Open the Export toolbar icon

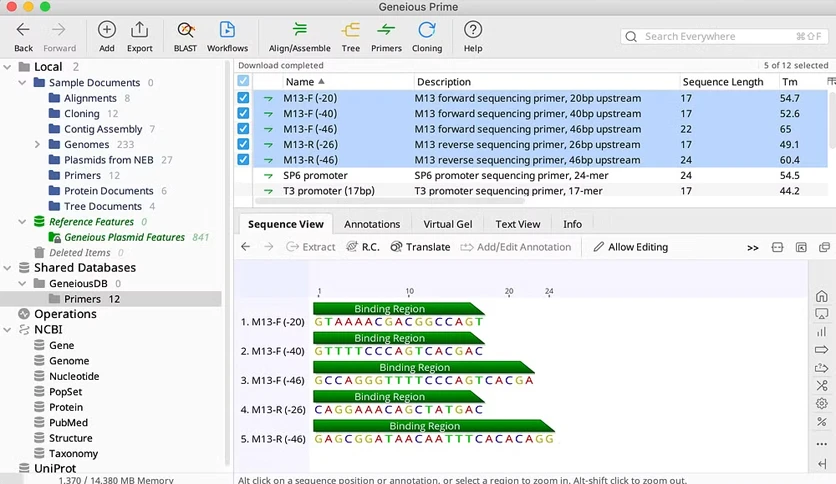click(140, 30)
